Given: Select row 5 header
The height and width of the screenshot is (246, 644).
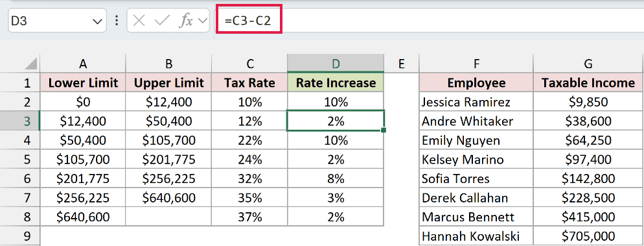Looking at the screenshot, I should (x=19, y=159).
